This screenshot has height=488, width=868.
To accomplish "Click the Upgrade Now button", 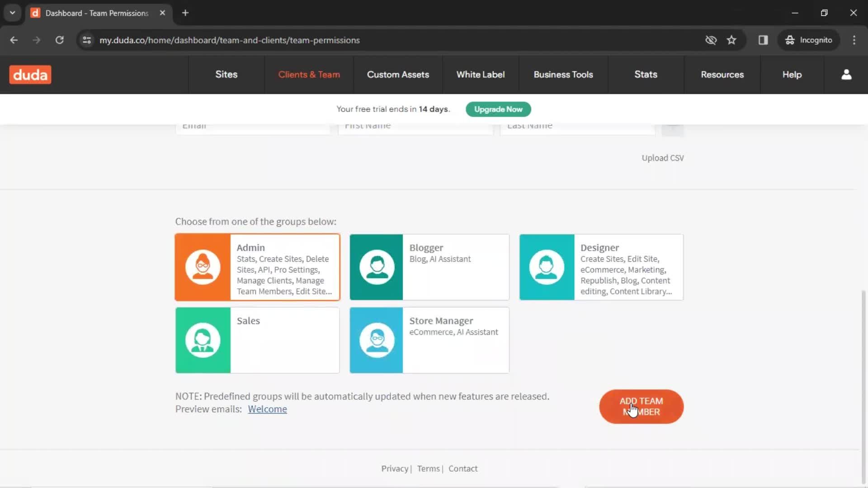I will pyautogui.click(x=498, y=109).
